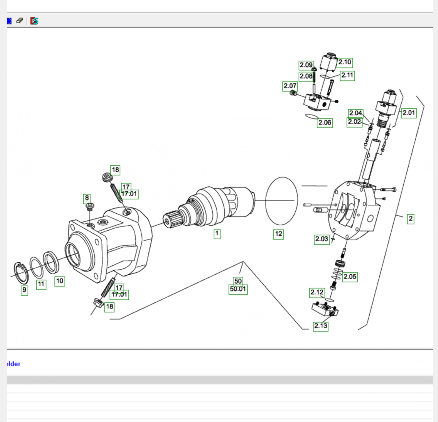The height and width of the screenshot is (422, 438).
Task: Select part label 50.01
Action: tap(238, 289)
